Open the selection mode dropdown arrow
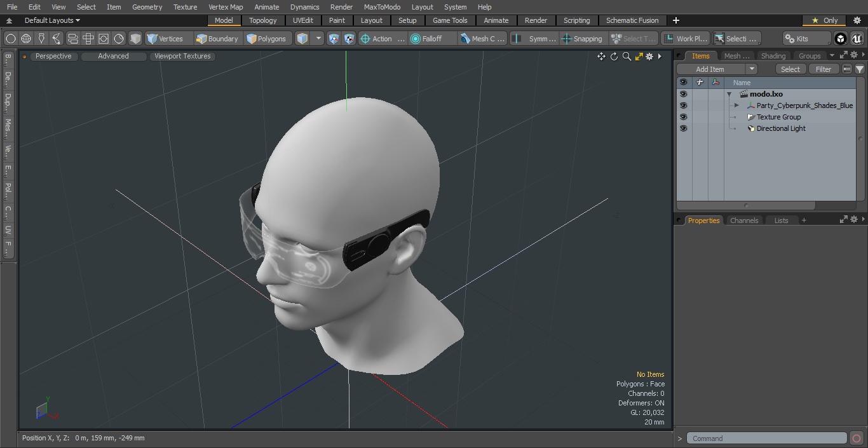868x448 pixels. point(318,39)
